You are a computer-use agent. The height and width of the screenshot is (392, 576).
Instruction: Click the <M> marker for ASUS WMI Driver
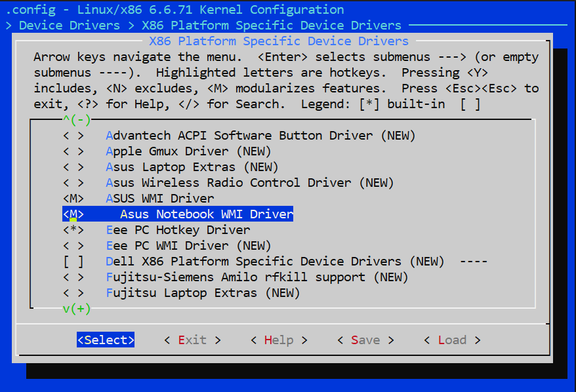tap(73, 199)
